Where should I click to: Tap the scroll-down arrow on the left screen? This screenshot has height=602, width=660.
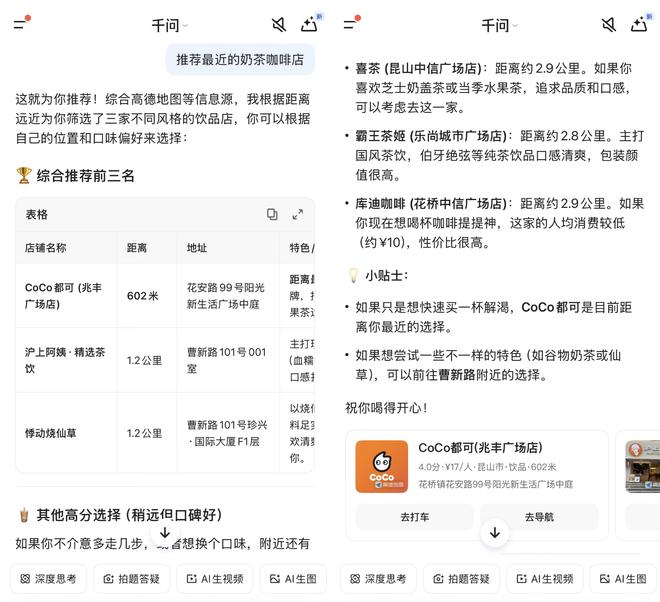coord(165,533)
